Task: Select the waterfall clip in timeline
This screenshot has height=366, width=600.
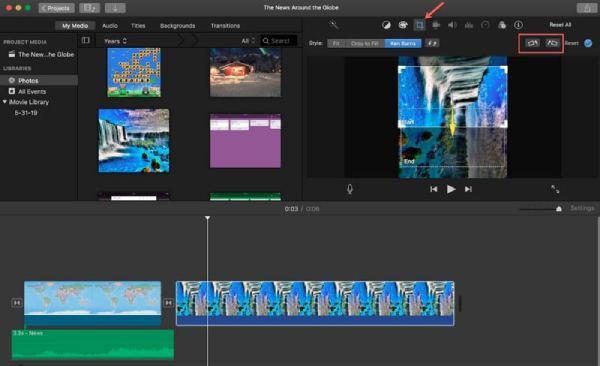Action: click(315, 303)
